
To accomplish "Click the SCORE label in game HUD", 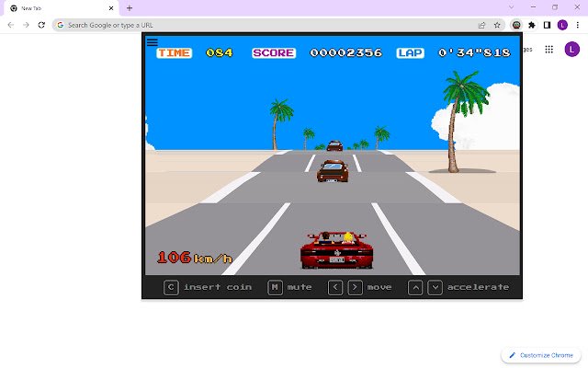I will pos(274,53).
